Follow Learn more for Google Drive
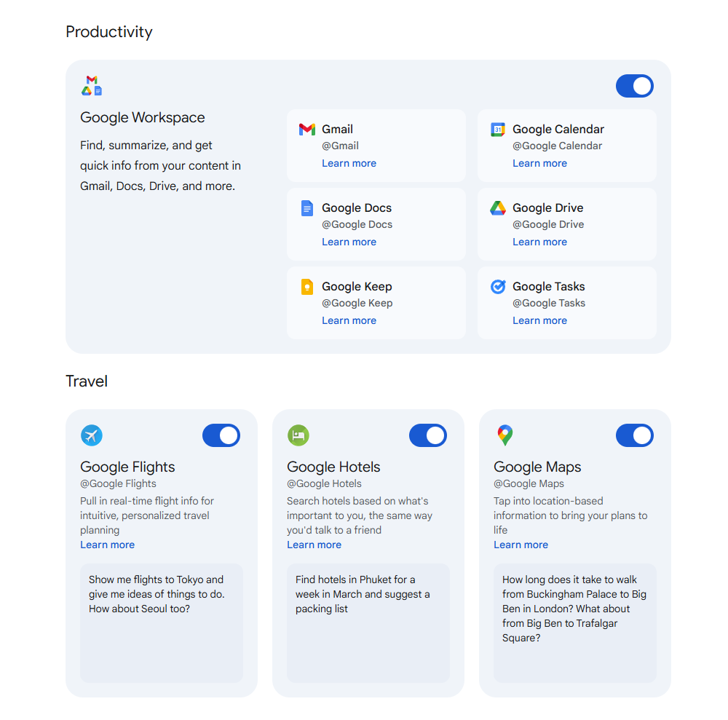The height and width of the screenshot is (720, 728). point(539,242)
